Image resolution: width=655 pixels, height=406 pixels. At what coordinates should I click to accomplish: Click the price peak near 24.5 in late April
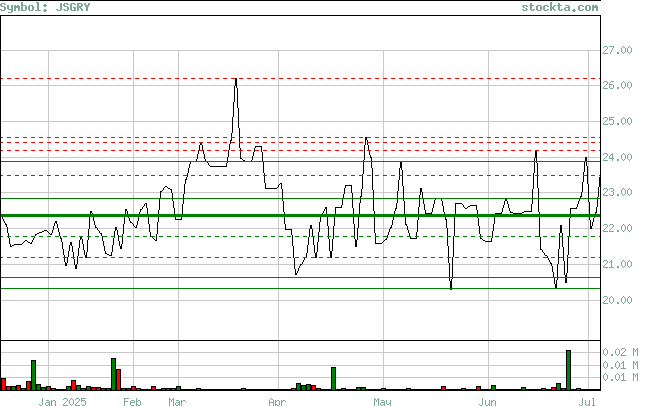point(366,138)
